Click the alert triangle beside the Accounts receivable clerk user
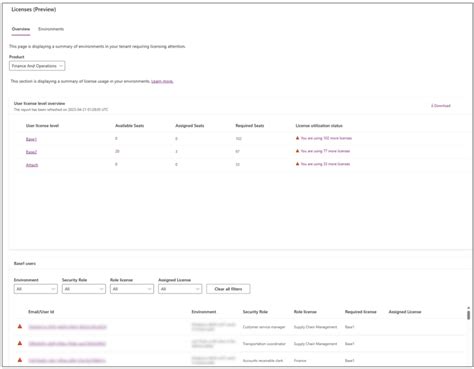This screenshot has width=474, height=369. click(20, 360)
